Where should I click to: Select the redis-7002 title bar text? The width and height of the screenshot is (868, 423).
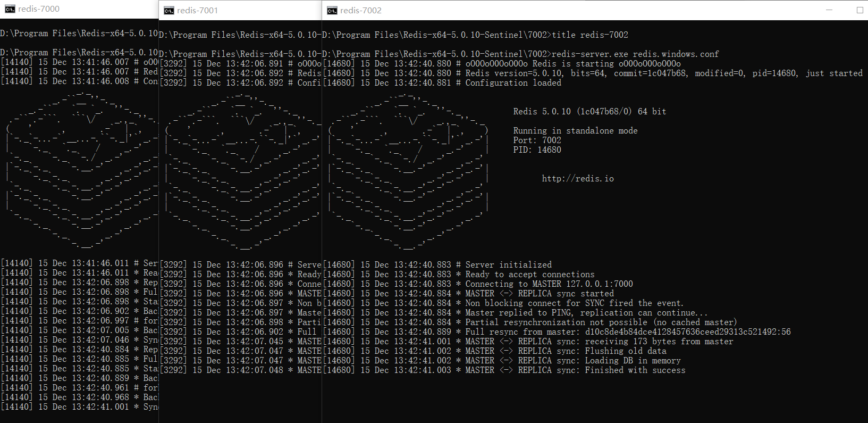pyautogui.click(x=361, y=11)
